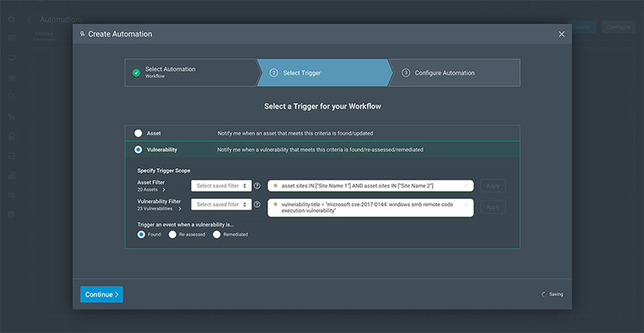Screen dimensions: 644x333
Task: Open the award ribbon icon in sidebar
Action: pos(12,136)
